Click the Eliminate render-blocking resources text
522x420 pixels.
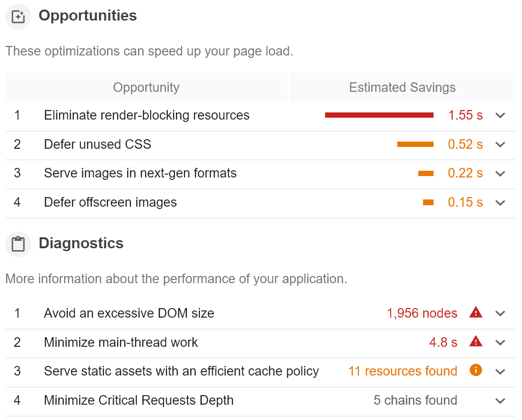[x=147, y=115]
